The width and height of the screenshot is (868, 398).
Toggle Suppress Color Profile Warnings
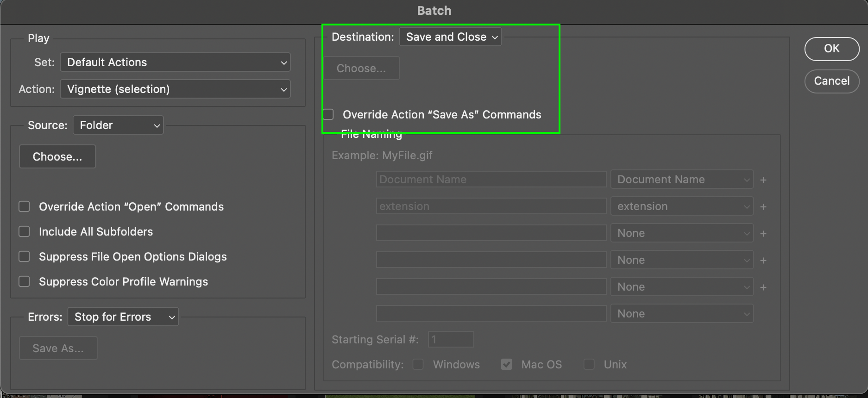click(x=24, y=281)
